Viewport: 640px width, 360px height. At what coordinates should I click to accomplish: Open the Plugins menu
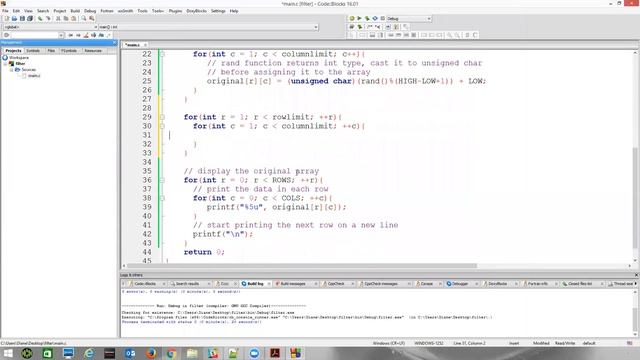pos(175,11)
